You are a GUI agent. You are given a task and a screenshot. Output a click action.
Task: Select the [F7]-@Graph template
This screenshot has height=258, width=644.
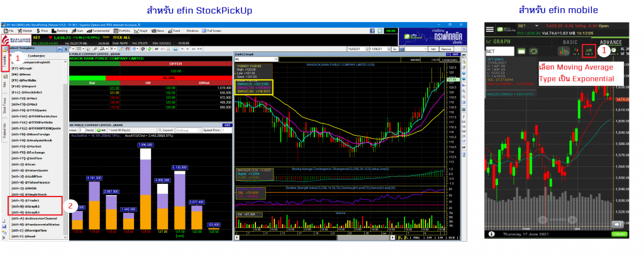(x=22, y=68)
